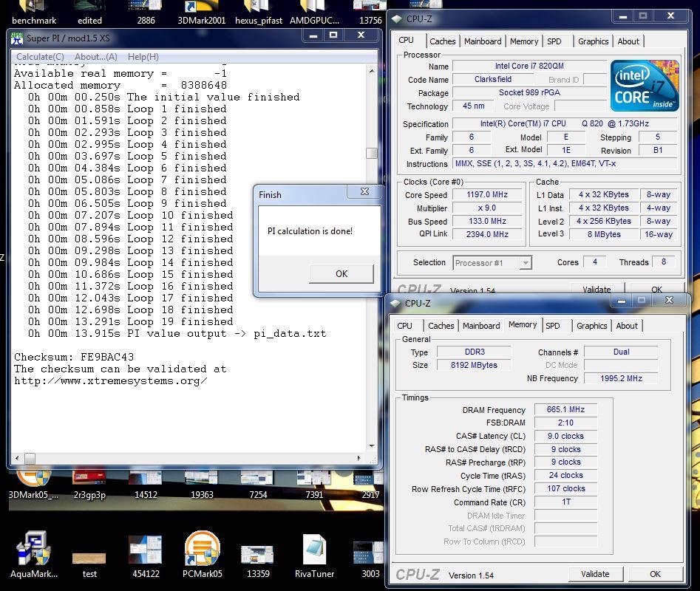Open the About...(A) menu in Super PI

[96, 57]
